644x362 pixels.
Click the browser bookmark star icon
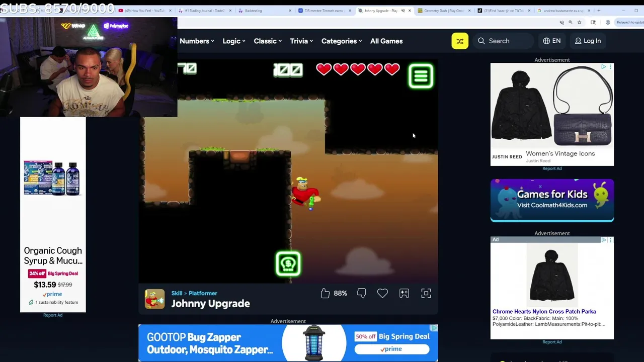[580, 22]
